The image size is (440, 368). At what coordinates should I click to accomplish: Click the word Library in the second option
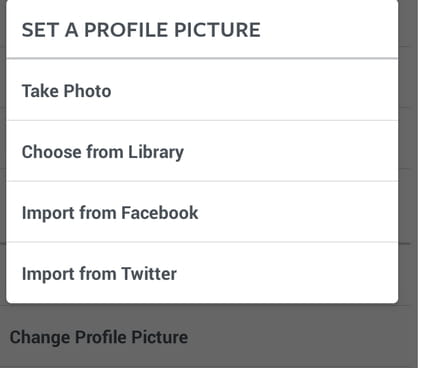[156, 152]
